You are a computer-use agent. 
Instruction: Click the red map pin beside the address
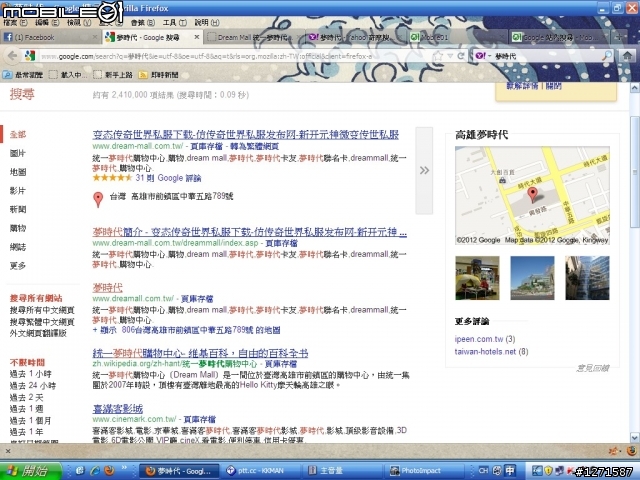[98, 199]
